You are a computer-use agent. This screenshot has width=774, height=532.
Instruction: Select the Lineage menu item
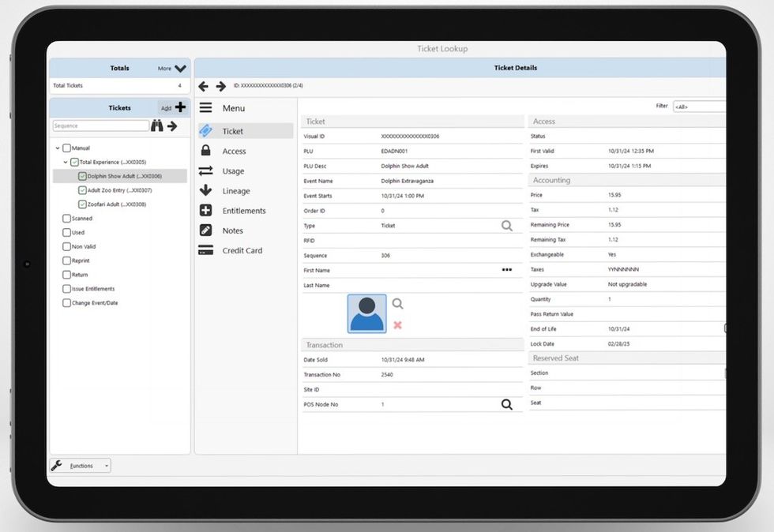(x=235, y=191)
